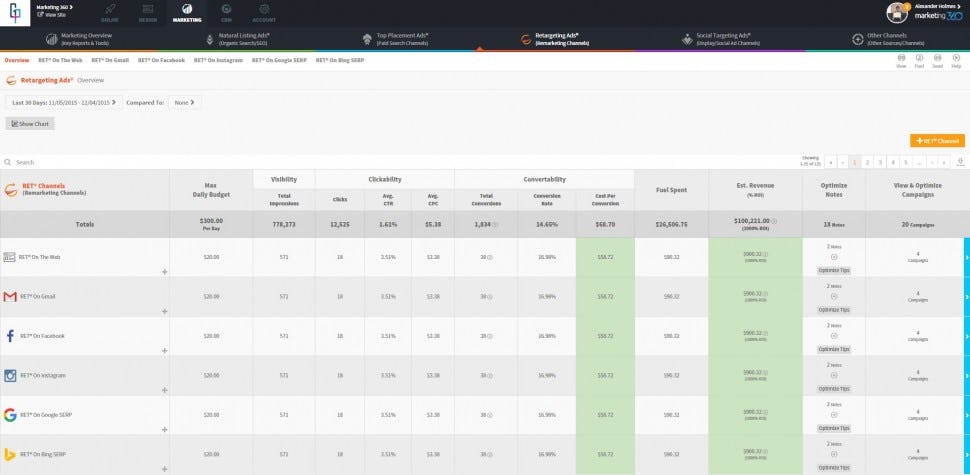970x475 pixels.
Task: Open the Send icon in the top-right toolbar
Action: coord(937,61)
